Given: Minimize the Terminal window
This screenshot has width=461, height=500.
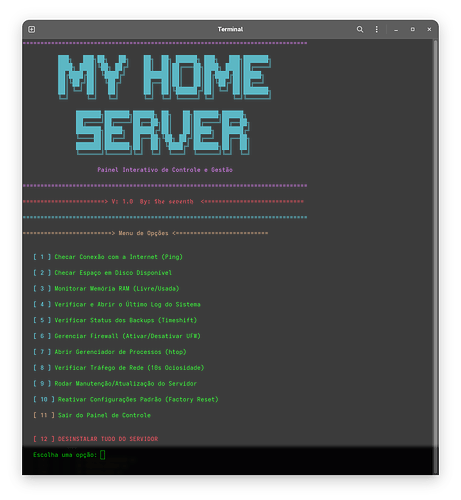Looking at the screenshot, I should click(x=396, y=30).
